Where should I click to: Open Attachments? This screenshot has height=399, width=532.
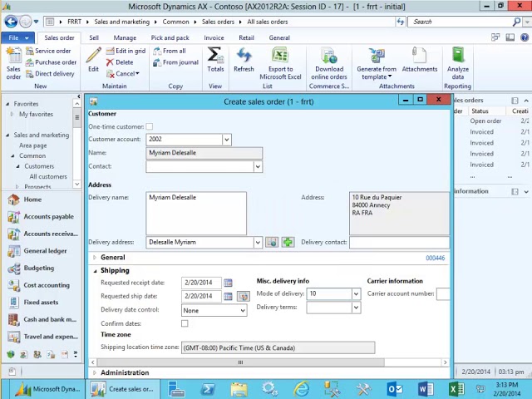420,59
